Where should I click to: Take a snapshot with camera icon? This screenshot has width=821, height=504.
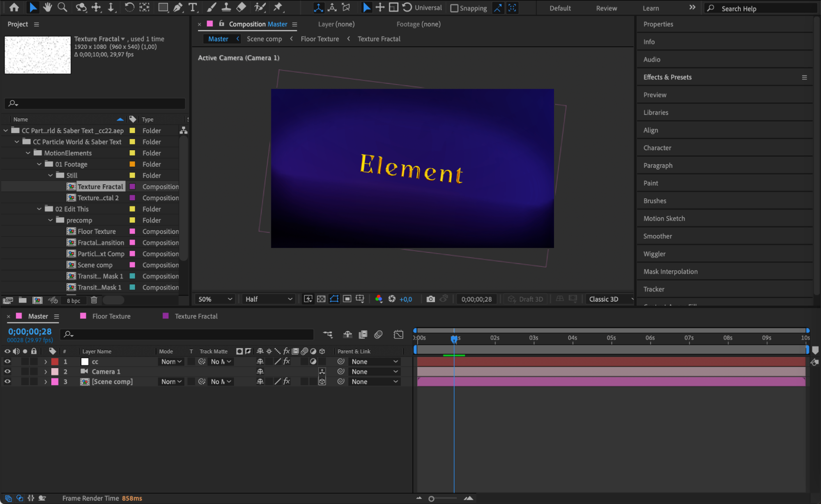tap(430, 299)
